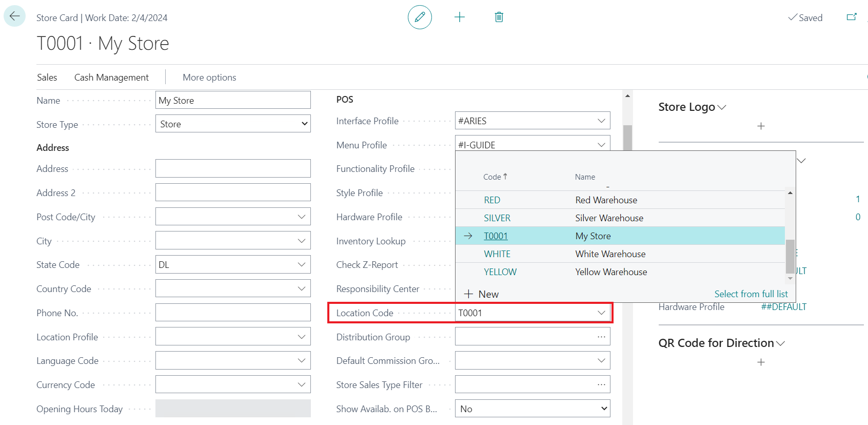Viewport: 868px width, 425px height.
Task: Click the trash delete icon
Action: tap(499, 17)
